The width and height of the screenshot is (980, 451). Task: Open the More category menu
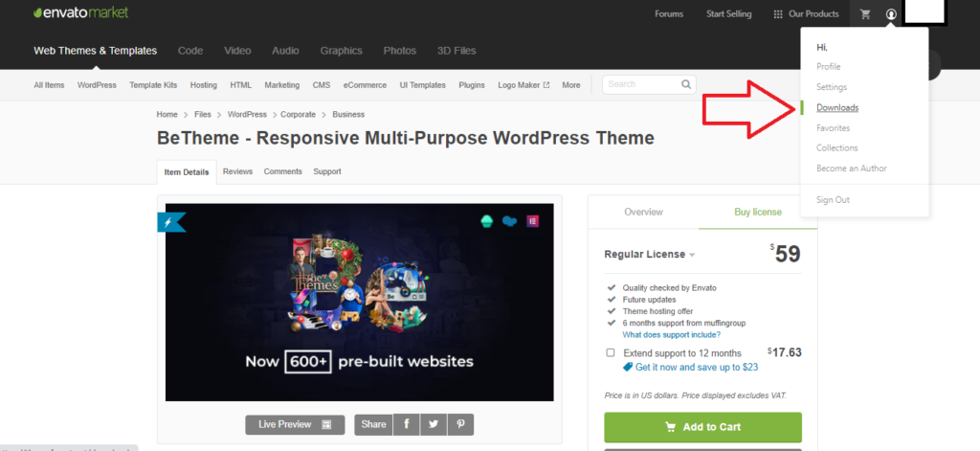(x=570, y=85)
